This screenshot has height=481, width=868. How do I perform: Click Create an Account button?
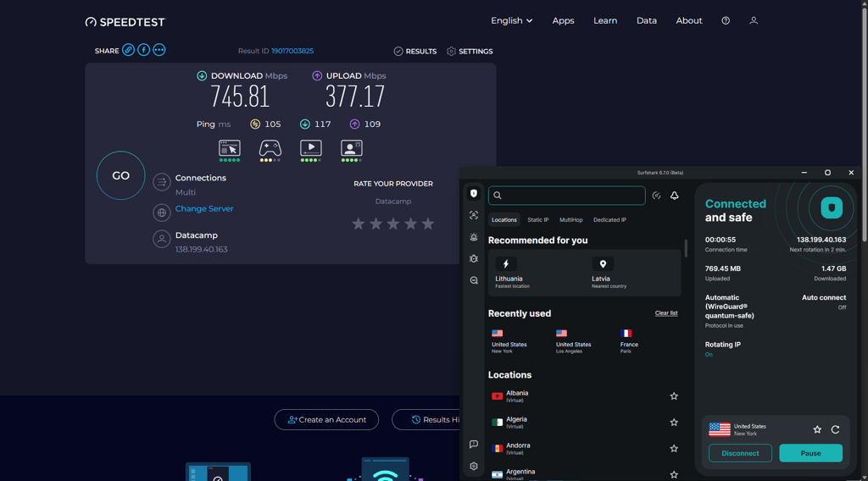[x=326, y=420]
